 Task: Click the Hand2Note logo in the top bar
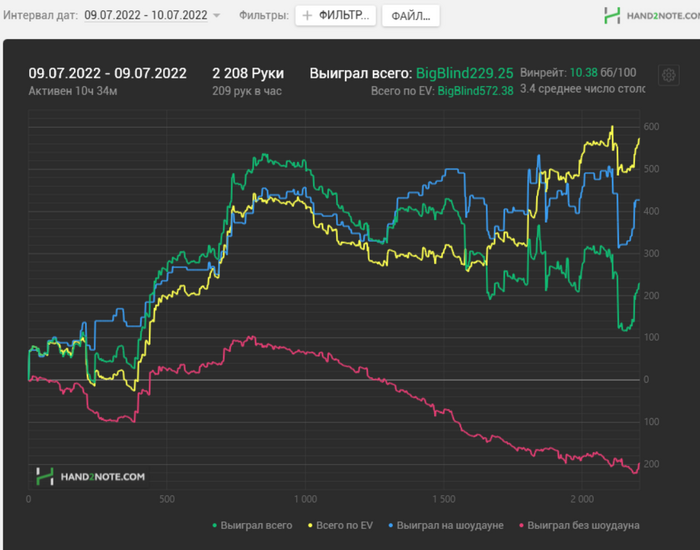(x=652, y=16)
